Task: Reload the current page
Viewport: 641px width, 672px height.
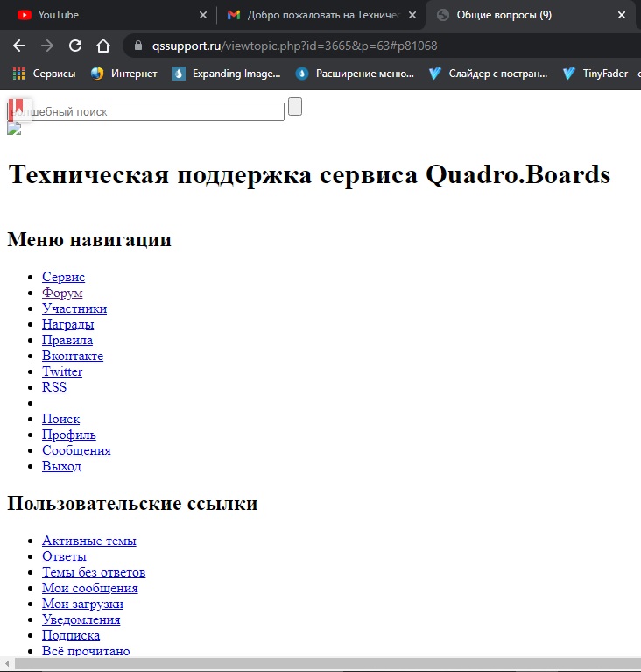Action: 75,46
